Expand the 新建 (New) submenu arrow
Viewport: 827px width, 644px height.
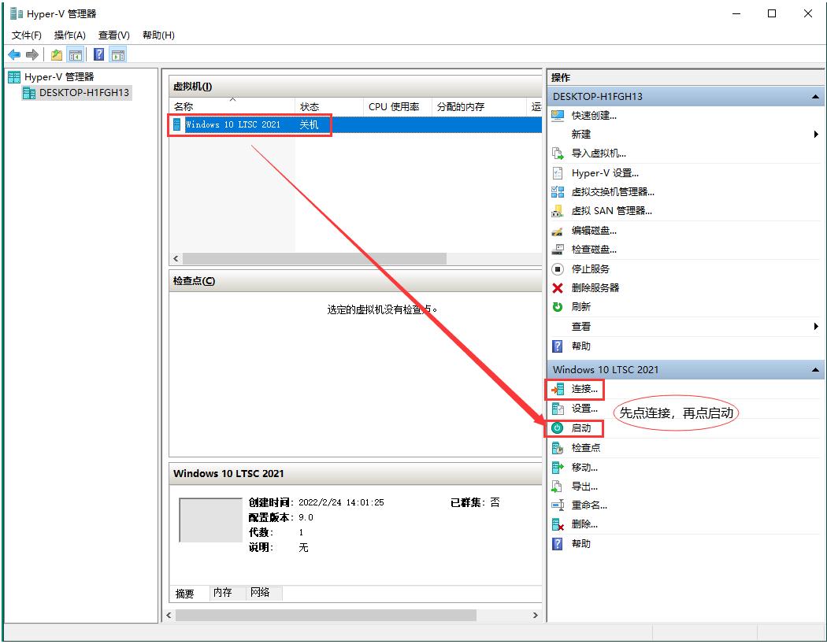tap(817, 134)
